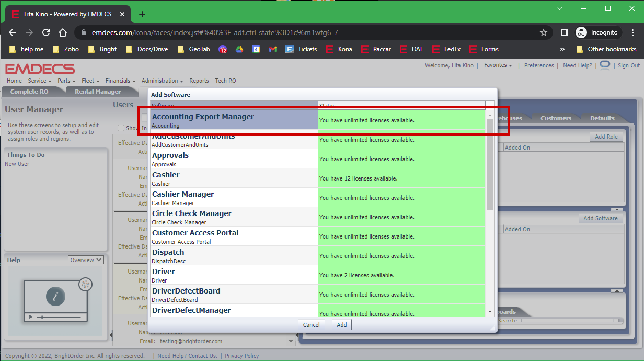This screenshot has width=644, height=361.
Task: Click the Gmail bookmark icon
Action: pos(272,49)
